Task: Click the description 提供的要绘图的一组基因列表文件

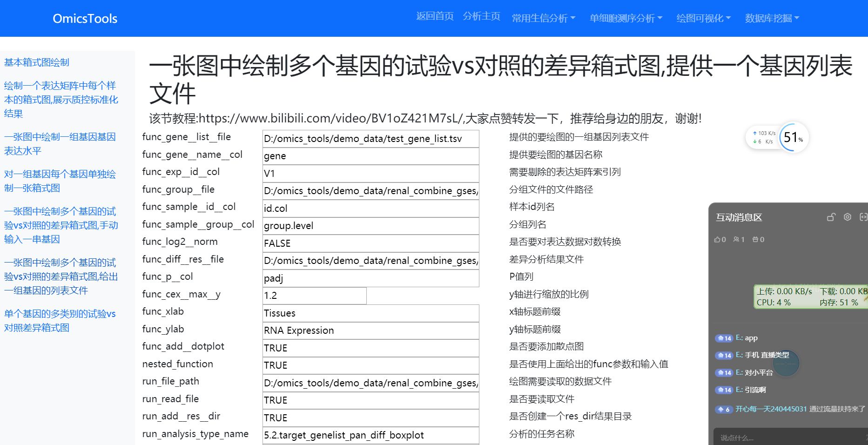Action: [x=579, y=137]
